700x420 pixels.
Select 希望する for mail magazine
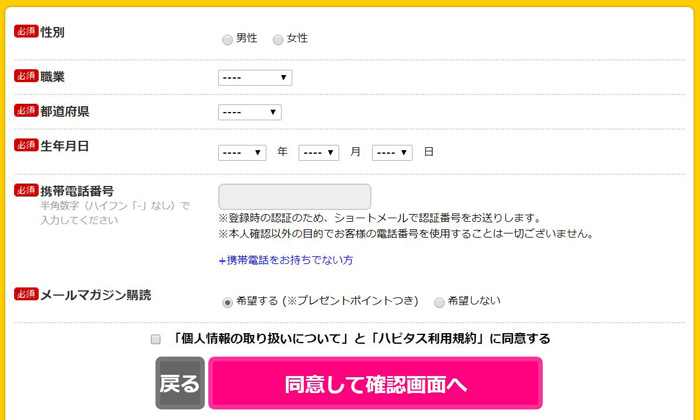tap(227, 302)
